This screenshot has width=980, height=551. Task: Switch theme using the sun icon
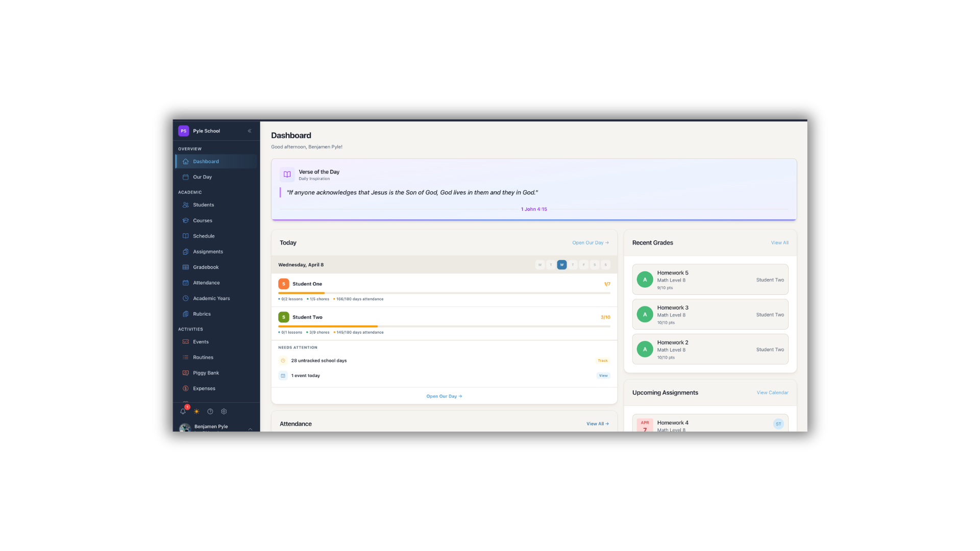pos(197,411)
